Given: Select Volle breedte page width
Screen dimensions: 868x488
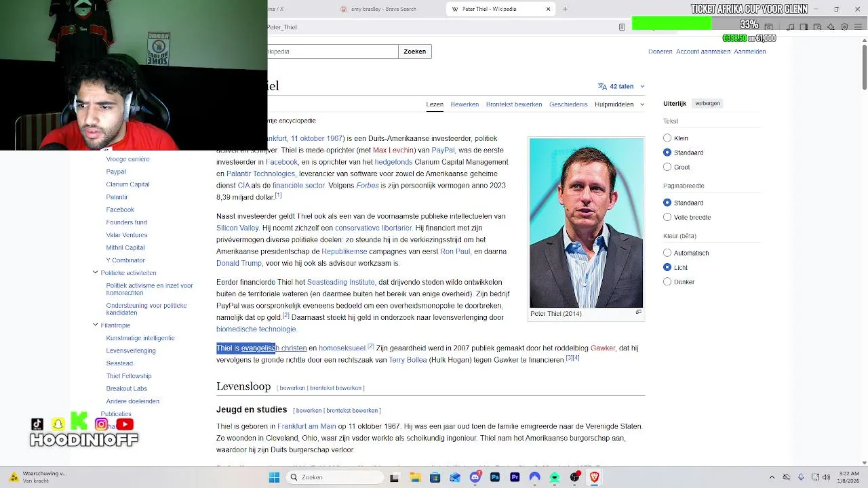Looking at the screenshot, I should pyautogui.click(x=667, y=217).
